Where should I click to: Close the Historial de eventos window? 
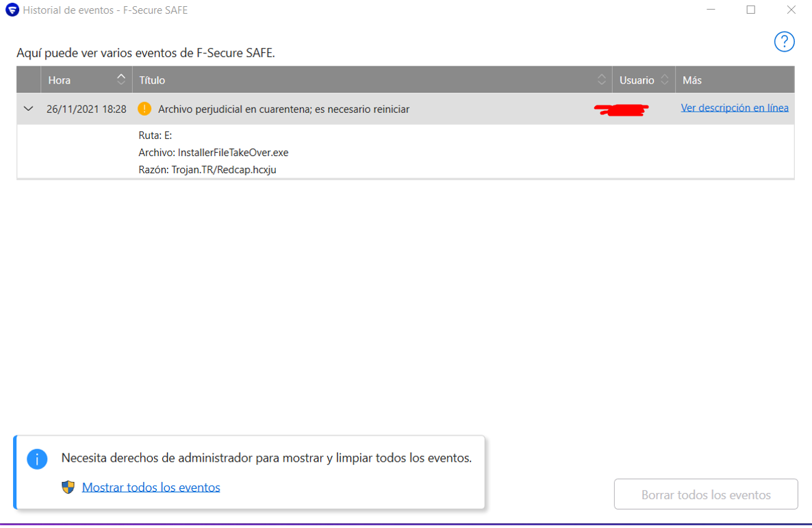791,10
